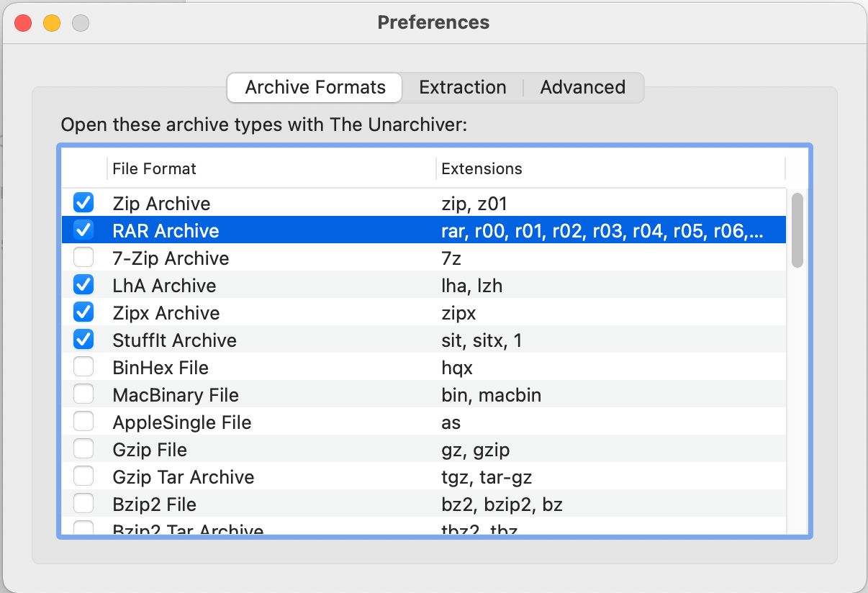Click the File Format column header
Image resolution: width=868 pixels, height=593 pixels.
point(153,168)
